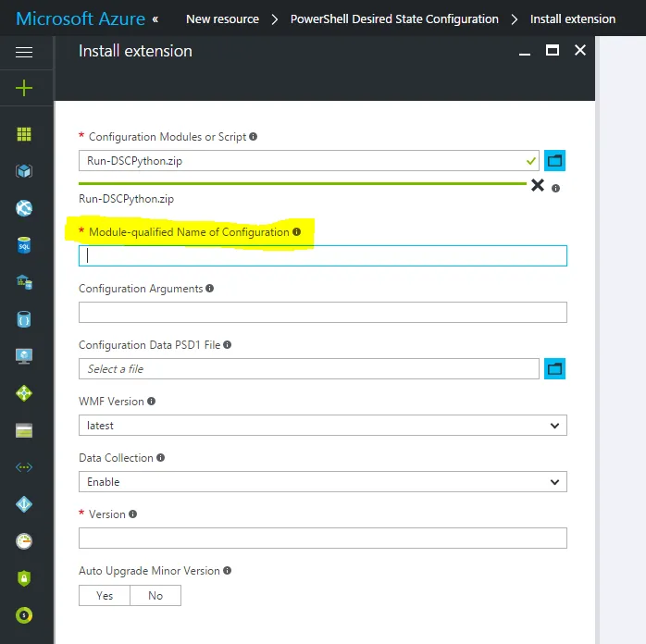Open Storage accounts icon
This screenshot has width=646, height=644.
pyautogui.click(x=24, y=430)
